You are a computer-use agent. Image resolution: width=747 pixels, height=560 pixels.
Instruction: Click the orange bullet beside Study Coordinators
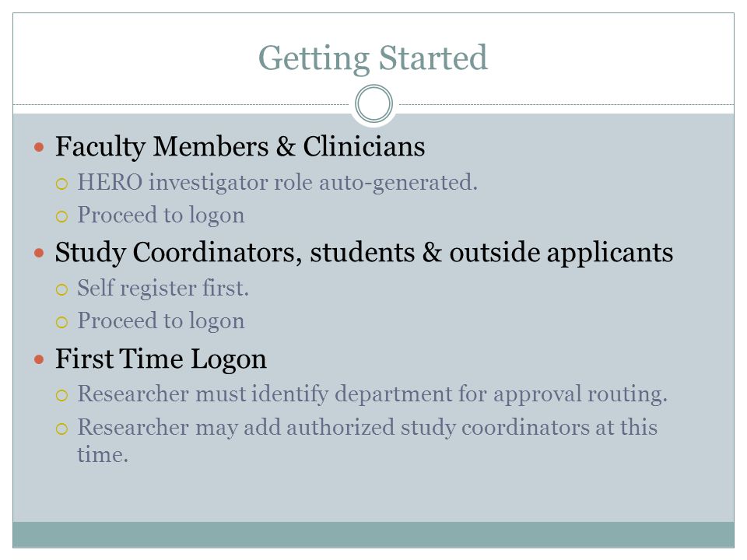[39, 253]
